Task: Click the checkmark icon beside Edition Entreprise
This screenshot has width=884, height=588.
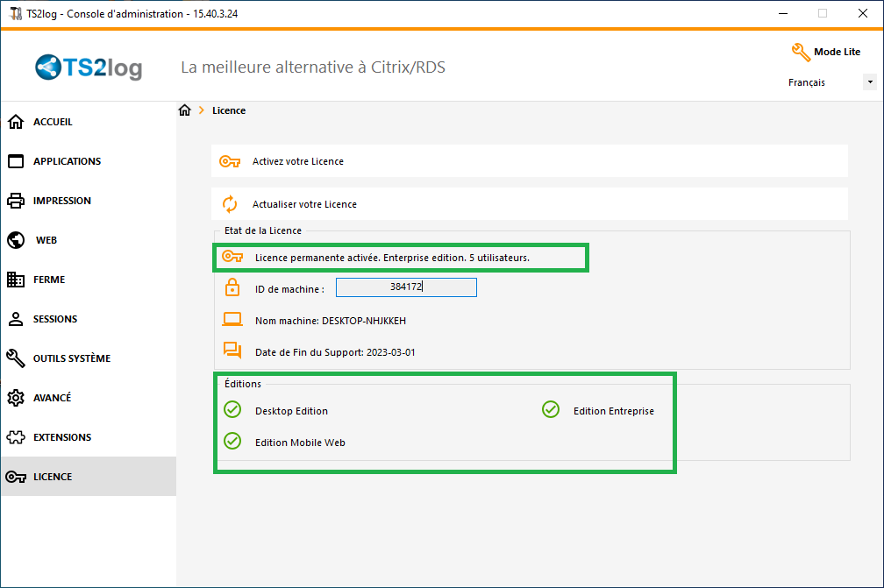Action: point(551,409)
